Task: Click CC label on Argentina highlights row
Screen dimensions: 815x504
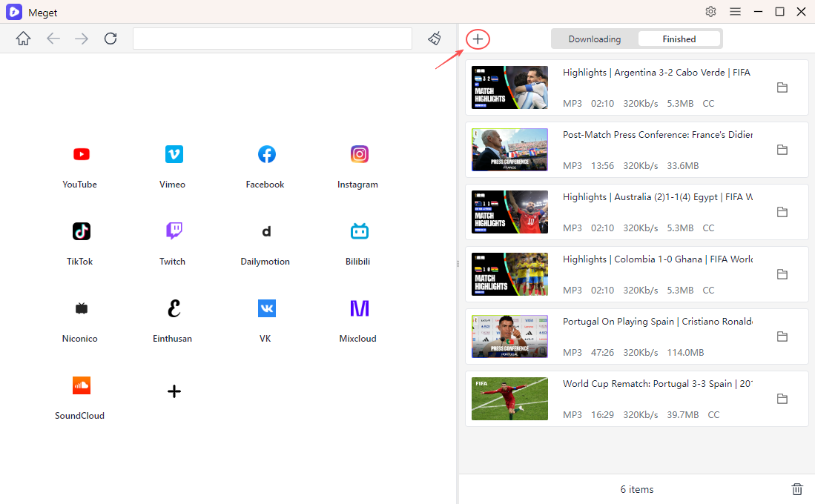Action: 708,104
